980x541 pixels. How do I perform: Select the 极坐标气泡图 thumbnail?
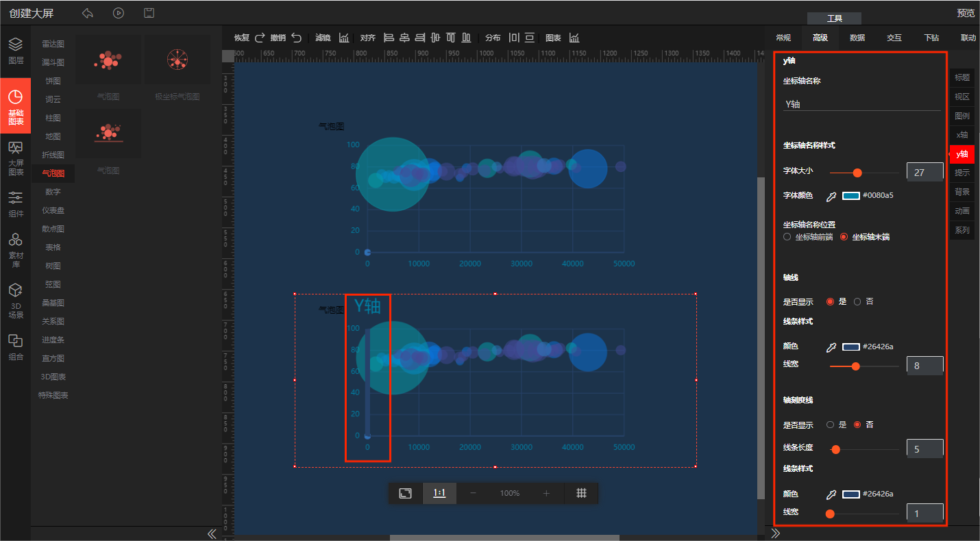(x=177, y=60)
